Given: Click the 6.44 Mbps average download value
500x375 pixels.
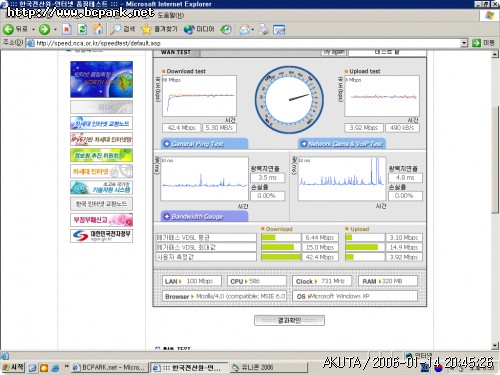Looking at the screenshot, I should point(320,237).
